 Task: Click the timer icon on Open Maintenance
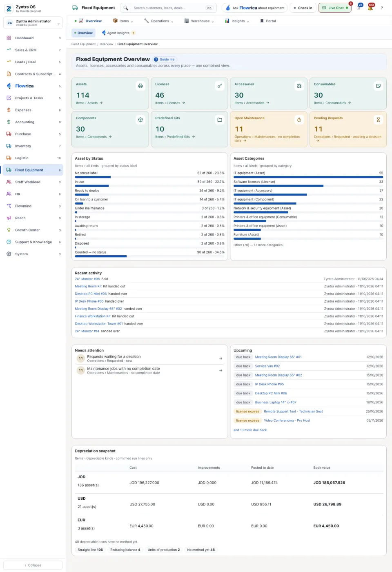pos(299,120)
